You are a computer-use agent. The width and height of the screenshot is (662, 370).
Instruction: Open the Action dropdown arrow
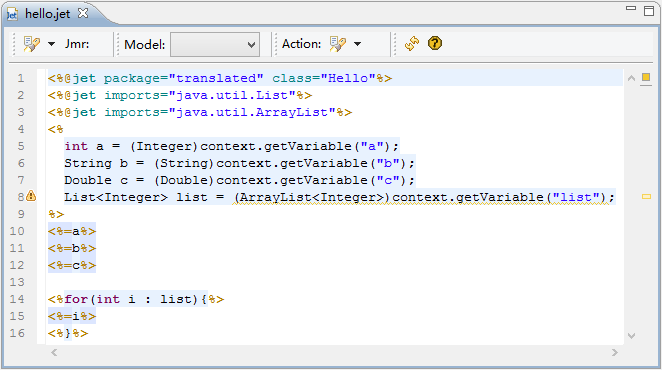coord(358,44)
